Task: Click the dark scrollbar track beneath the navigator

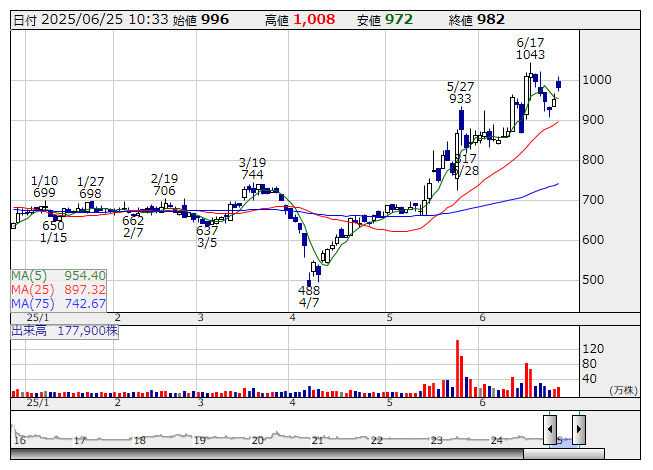Action: [x=267, y=454]
